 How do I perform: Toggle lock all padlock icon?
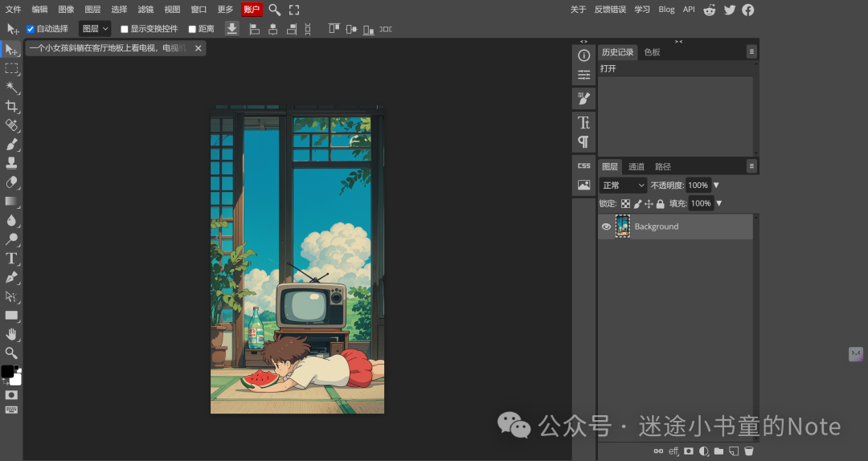[661, 204]
